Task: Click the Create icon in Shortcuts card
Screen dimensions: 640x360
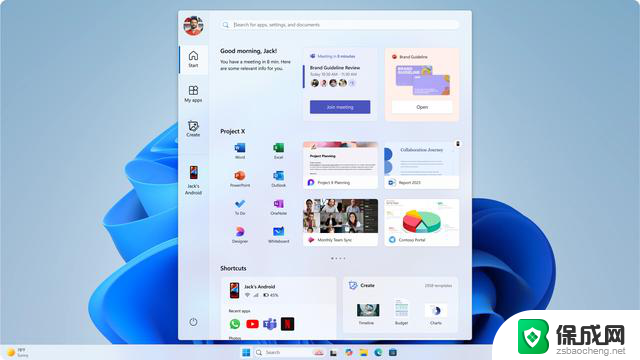Action: pos(353,285)
